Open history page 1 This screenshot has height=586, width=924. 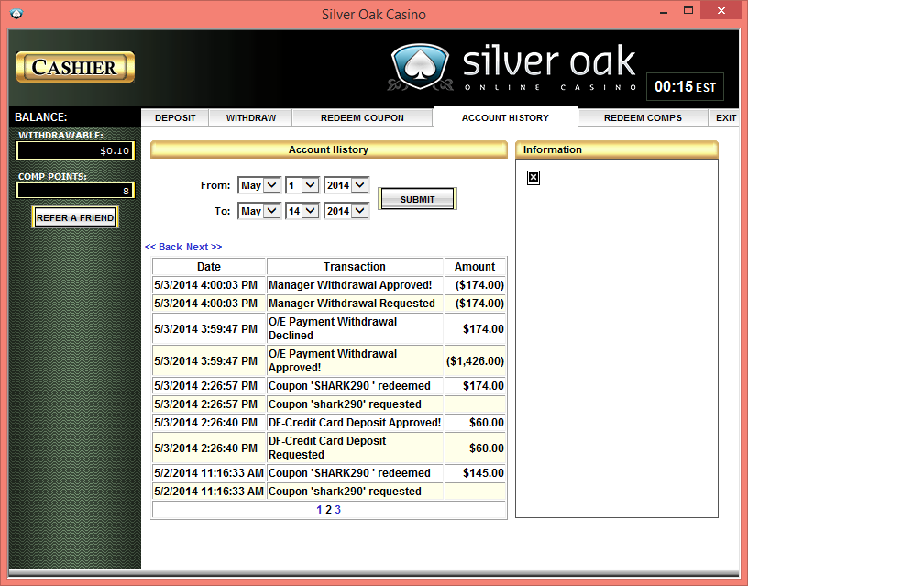[319, 510]
